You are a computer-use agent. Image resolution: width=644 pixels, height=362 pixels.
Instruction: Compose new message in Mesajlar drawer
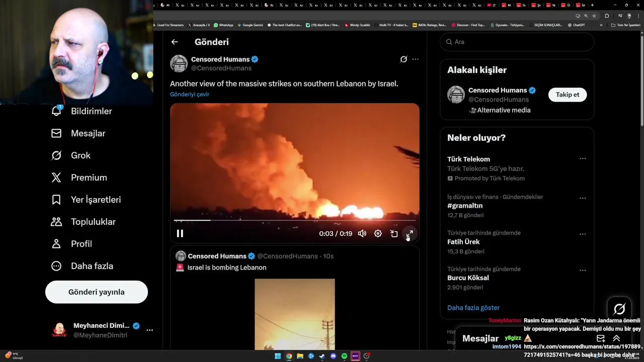600,338
